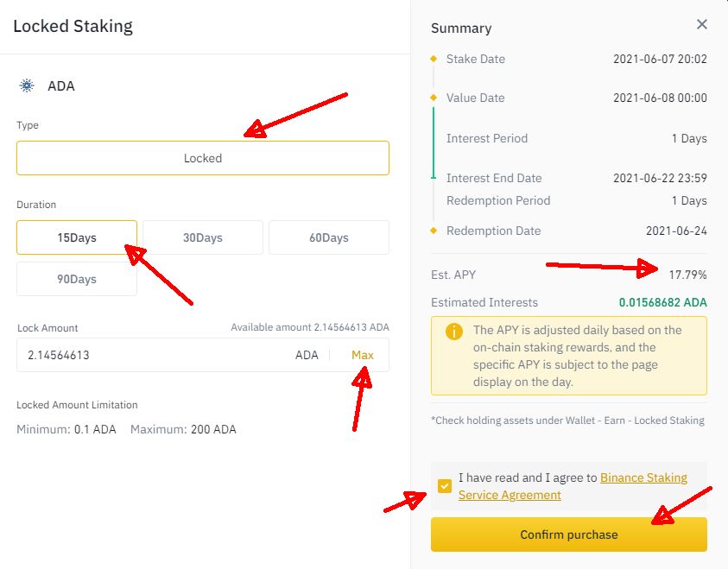Click the Minimum: 0.1 ADA text
Viewport: 728px width, 569px height.
[66, 429]
